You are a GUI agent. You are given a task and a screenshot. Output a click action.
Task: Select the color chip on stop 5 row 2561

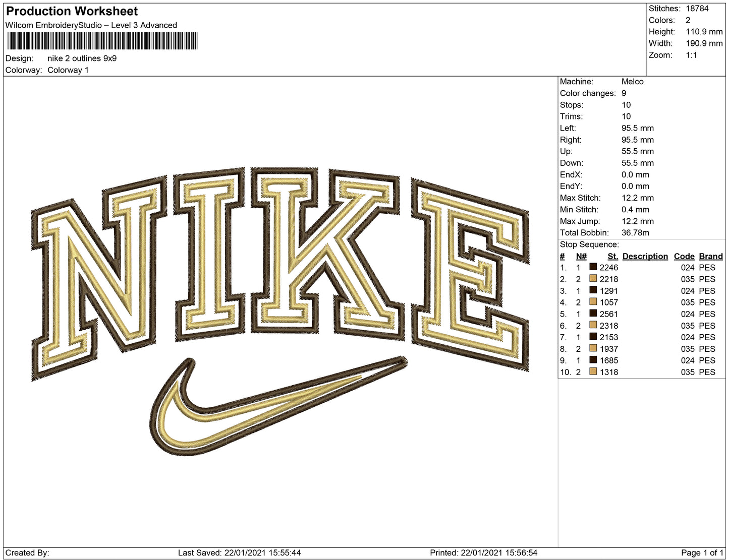click(x=593, y=314)
